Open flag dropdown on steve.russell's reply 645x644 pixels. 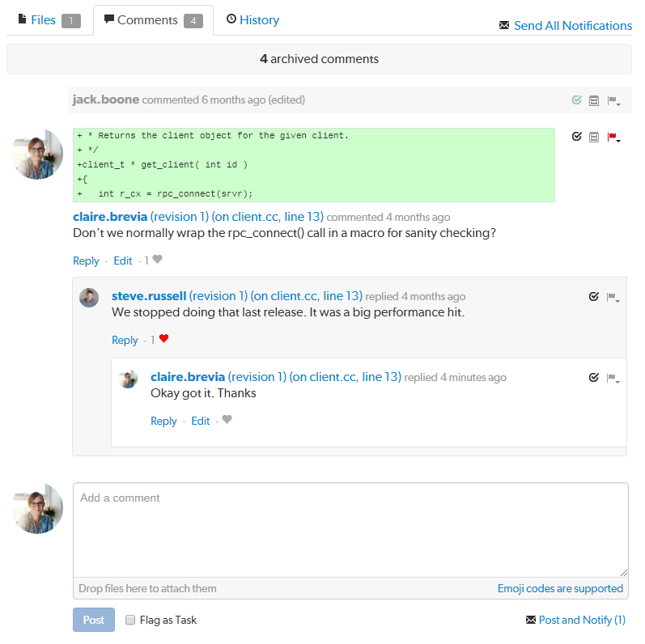pos(613,297)
